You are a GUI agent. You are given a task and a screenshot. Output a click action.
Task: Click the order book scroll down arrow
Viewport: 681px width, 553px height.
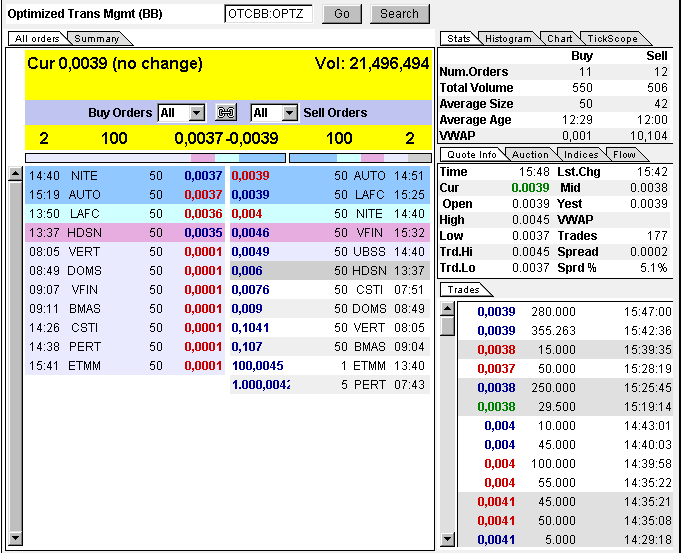click(15, 539)
